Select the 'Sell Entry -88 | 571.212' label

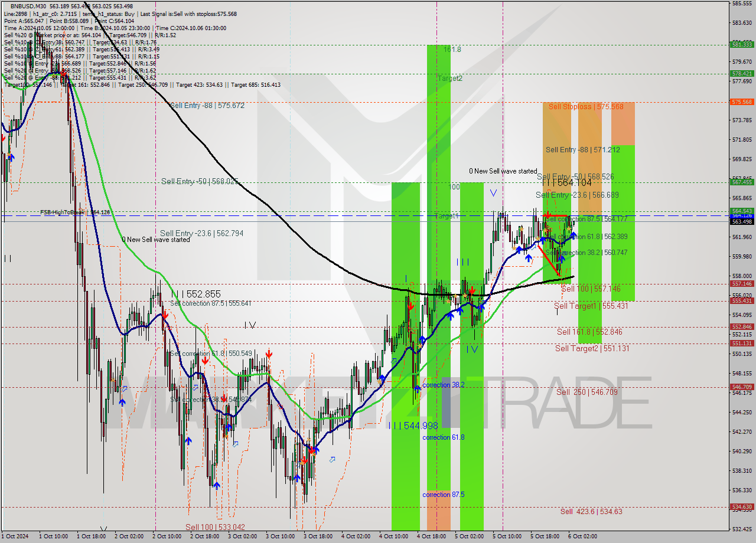pyautogui.click(x=582, y=150)
